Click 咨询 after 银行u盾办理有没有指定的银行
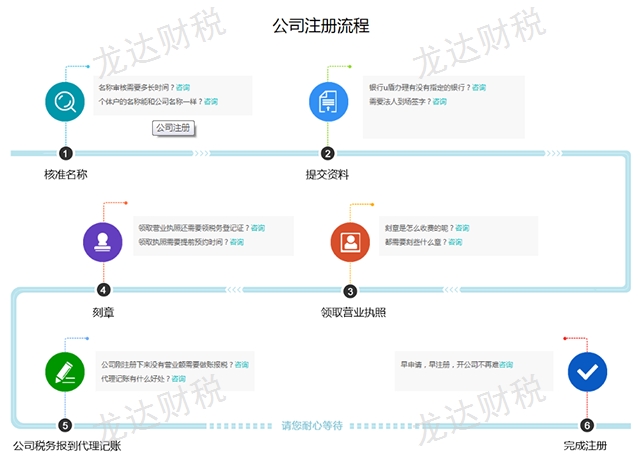The image size is (640, 460). [x=479, y=87]
